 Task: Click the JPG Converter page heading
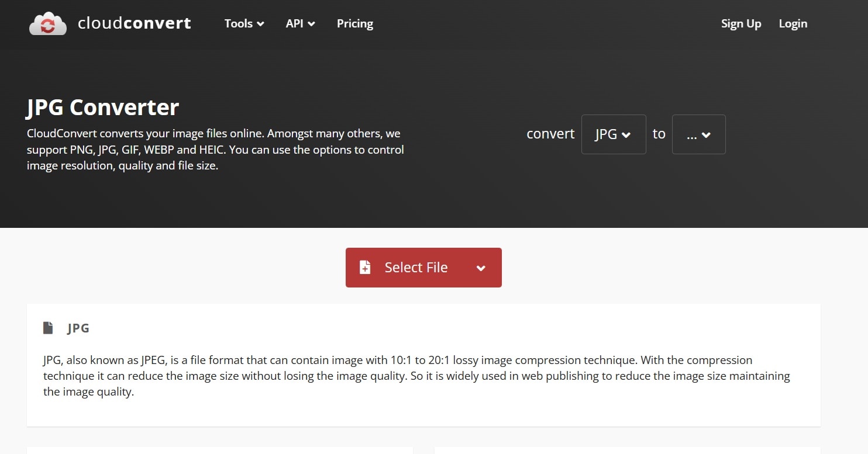[x=102, y=107]
